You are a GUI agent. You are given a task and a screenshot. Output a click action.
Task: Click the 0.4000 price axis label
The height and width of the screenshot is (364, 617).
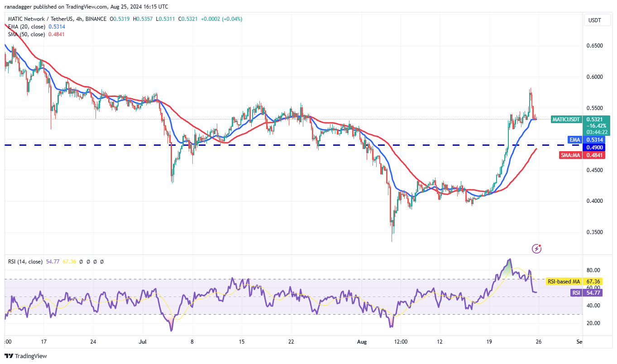click(595, 201)
